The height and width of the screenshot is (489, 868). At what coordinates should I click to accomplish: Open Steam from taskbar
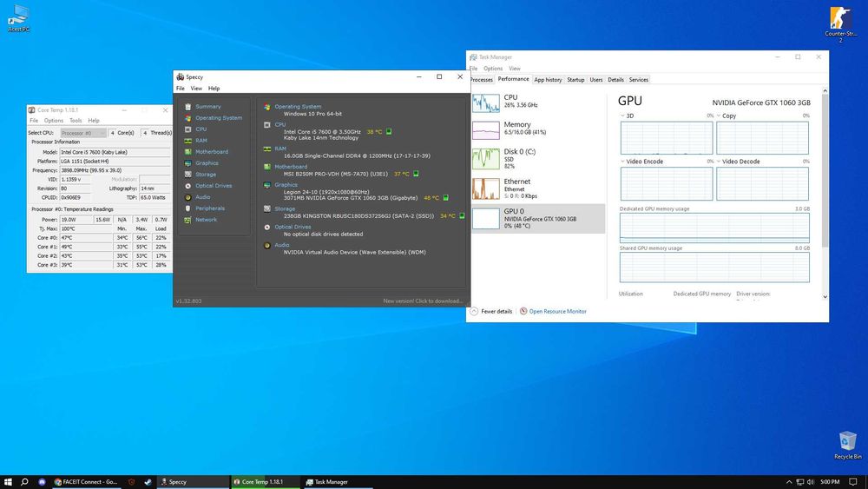tap(148, 482)
